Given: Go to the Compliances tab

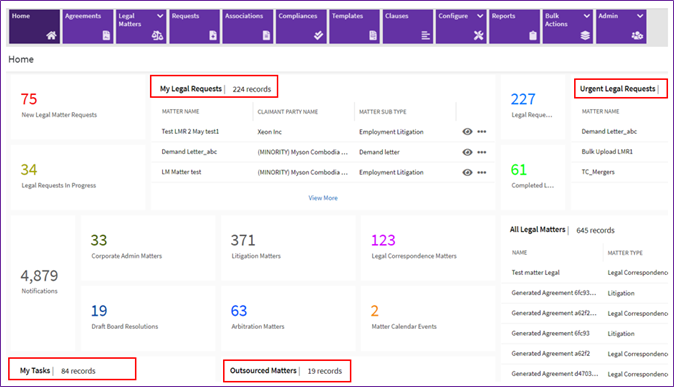Looking at the screenshot, I should 301,27.
